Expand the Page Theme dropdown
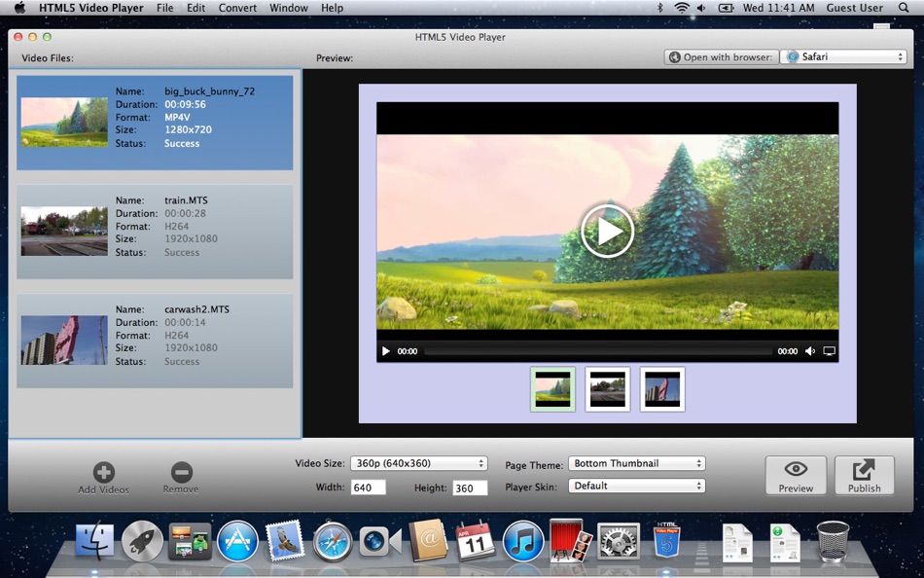 636,463
